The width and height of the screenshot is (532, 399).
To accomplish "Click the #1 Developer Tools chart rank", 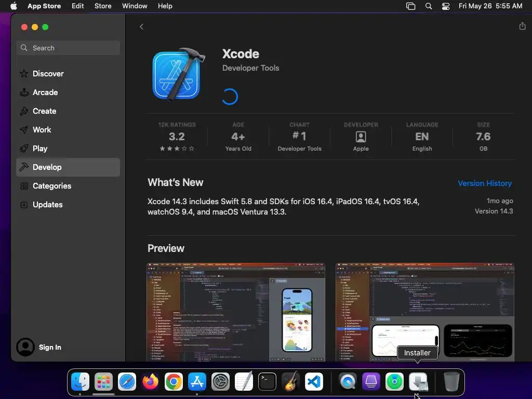I will tap(299, 137).
